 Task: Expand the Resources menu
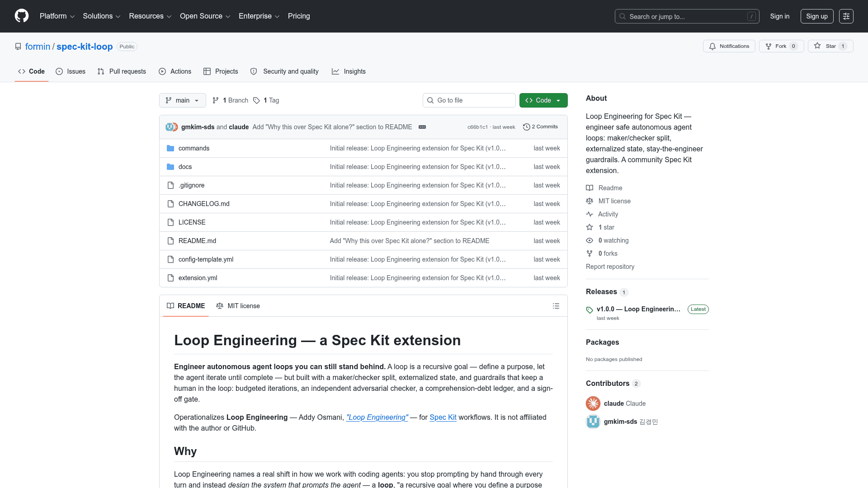150,16
